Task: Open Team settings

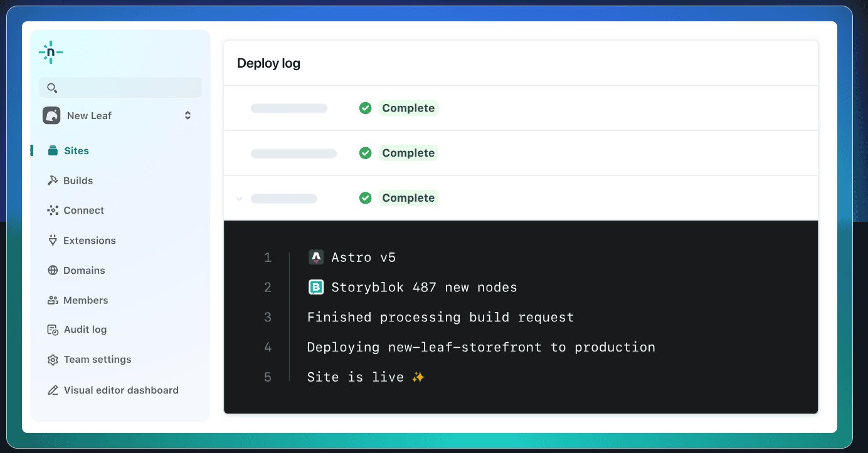Action: pyautogui.click(x=97, y=360)
